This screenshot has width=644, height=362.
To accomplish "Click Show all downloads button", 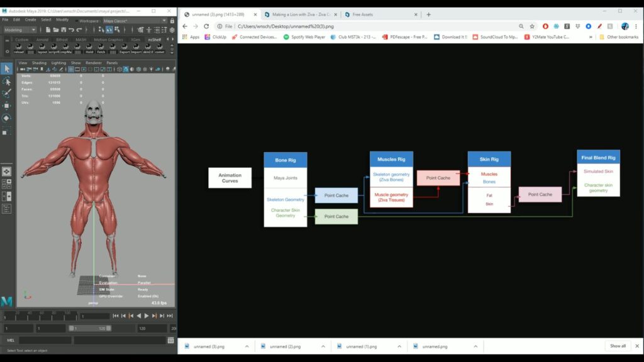I will coord(618,346).
